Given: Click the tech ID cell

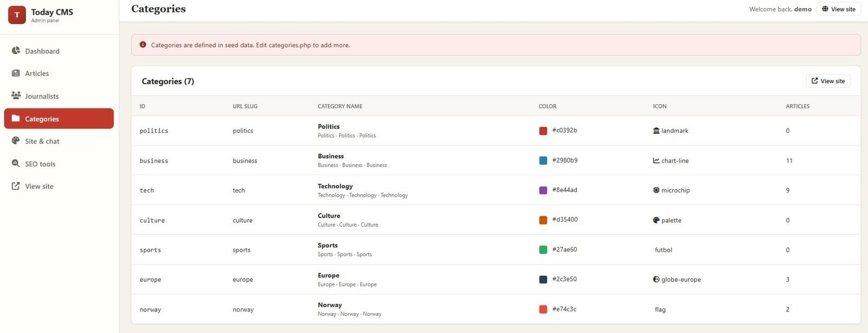Looking at the screenshot, I should click(x=147, y=190).
